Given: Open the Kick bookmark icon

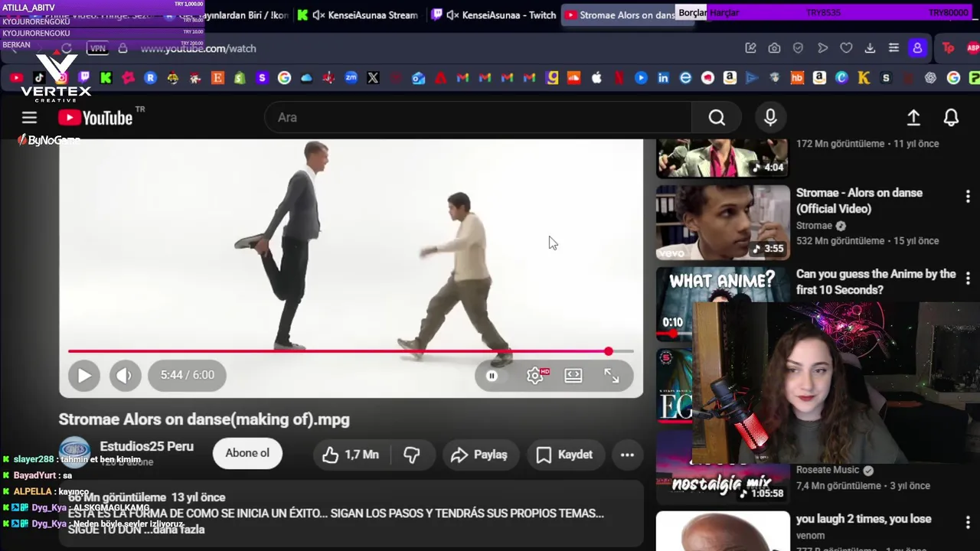Looking at the screenshot, I should click(x=106, y=77).
